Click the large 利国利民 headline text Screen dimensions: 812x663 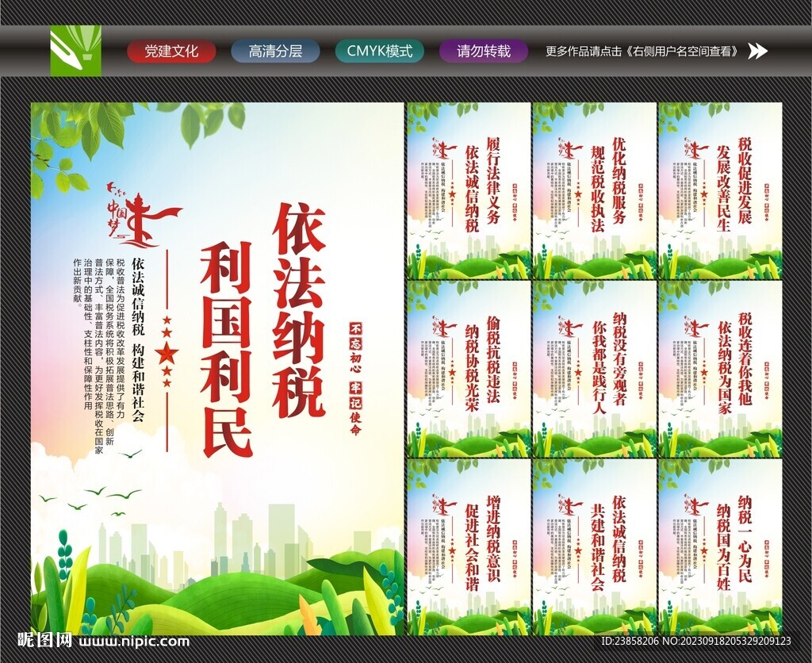[228, 349]
